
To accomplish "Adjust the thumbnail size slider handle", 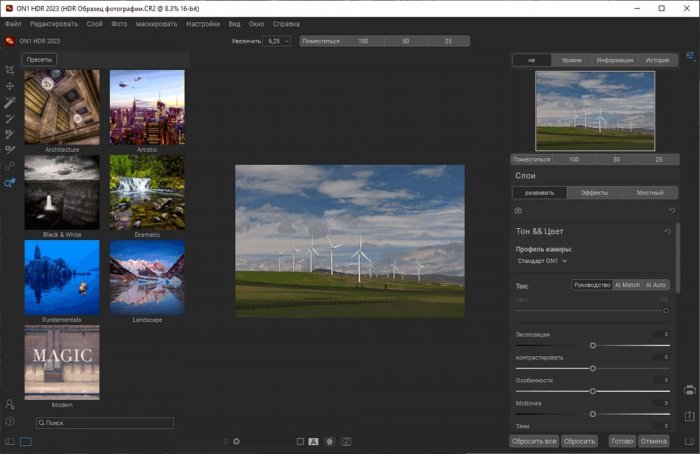I will (237, 442).
